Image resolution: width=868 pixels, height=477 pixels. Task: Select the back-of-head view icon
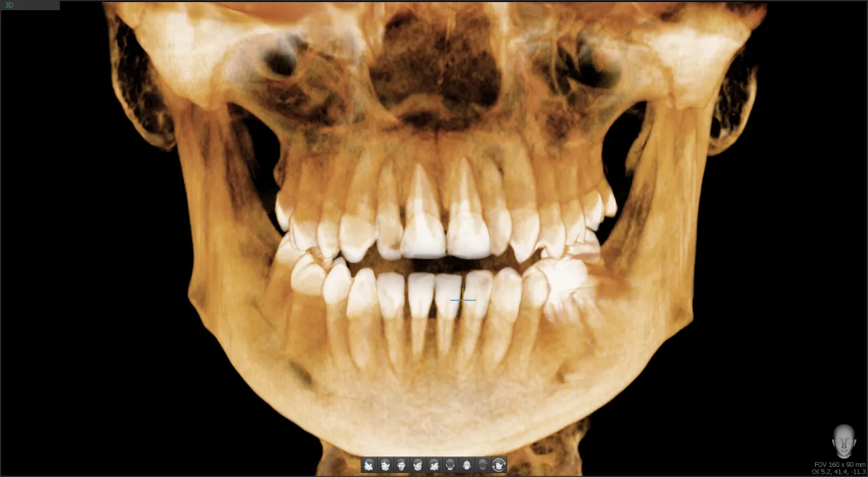pos(450,465)
